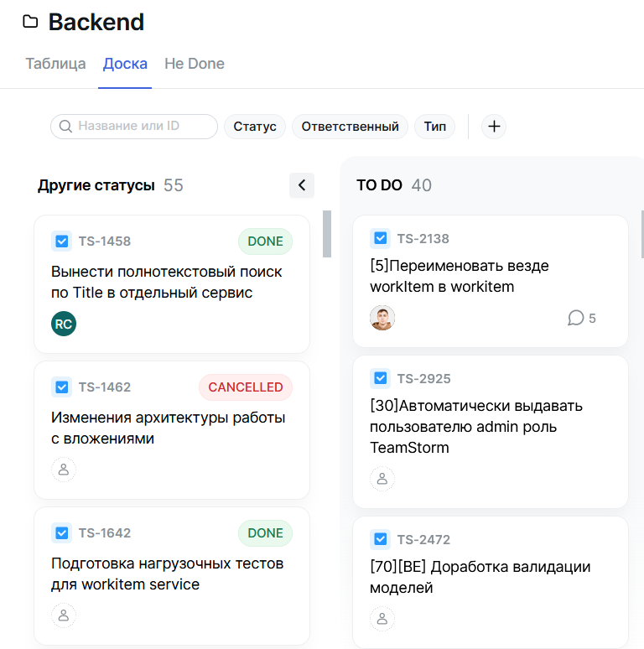Click empty assignee icon on TS-1462 card
The image size is (644, 649).
point(63,469)
